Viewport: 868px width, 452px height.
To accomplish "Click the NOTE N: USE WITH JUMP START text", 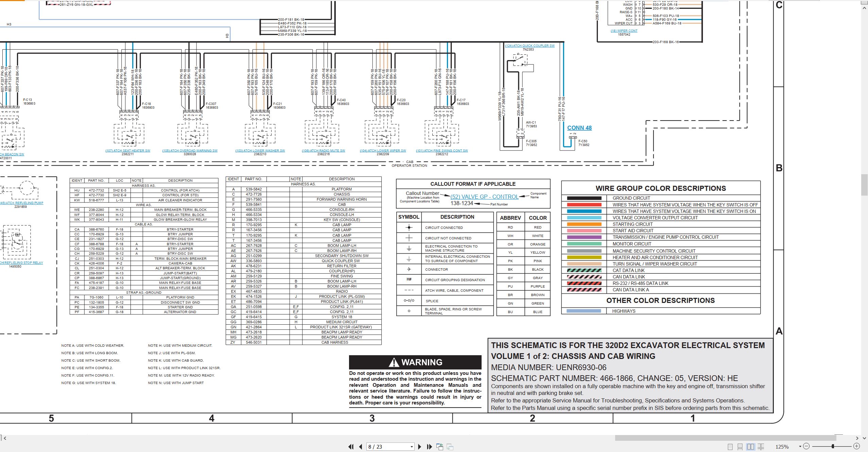I will pyautogui.click(x=176, y=383).
